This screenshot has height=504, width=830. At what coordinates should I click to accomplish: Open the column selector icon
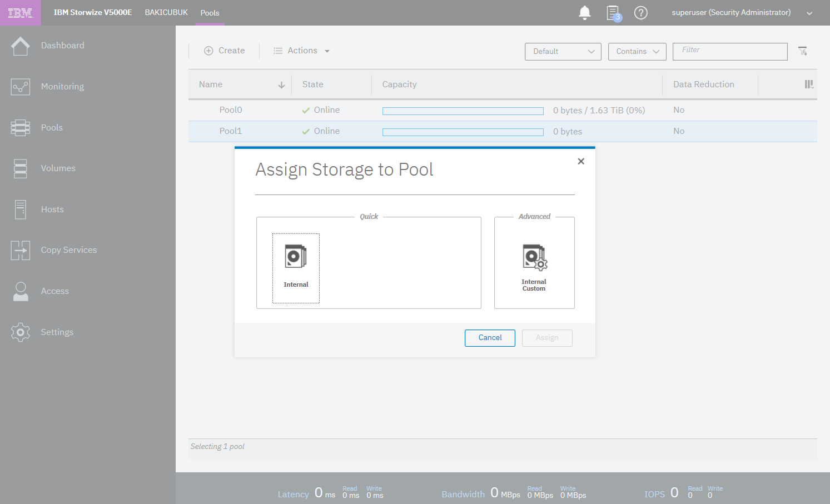809,84
